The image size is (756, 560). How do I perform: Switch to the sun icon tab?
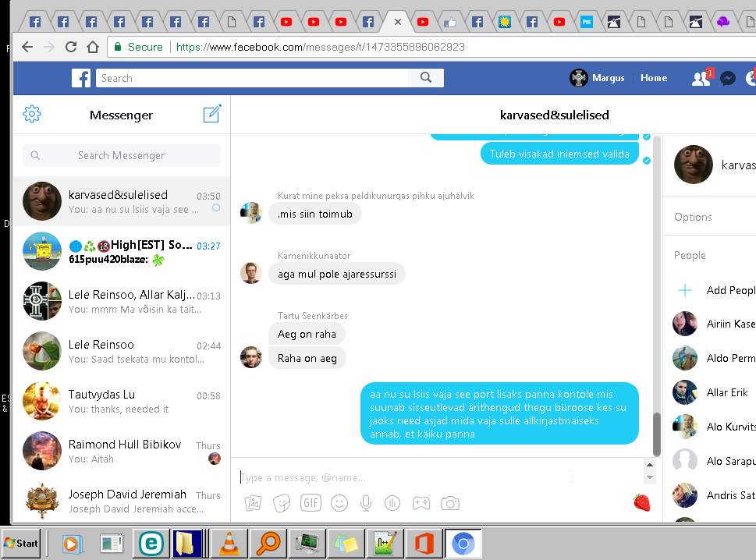click(x=505, y=22)
